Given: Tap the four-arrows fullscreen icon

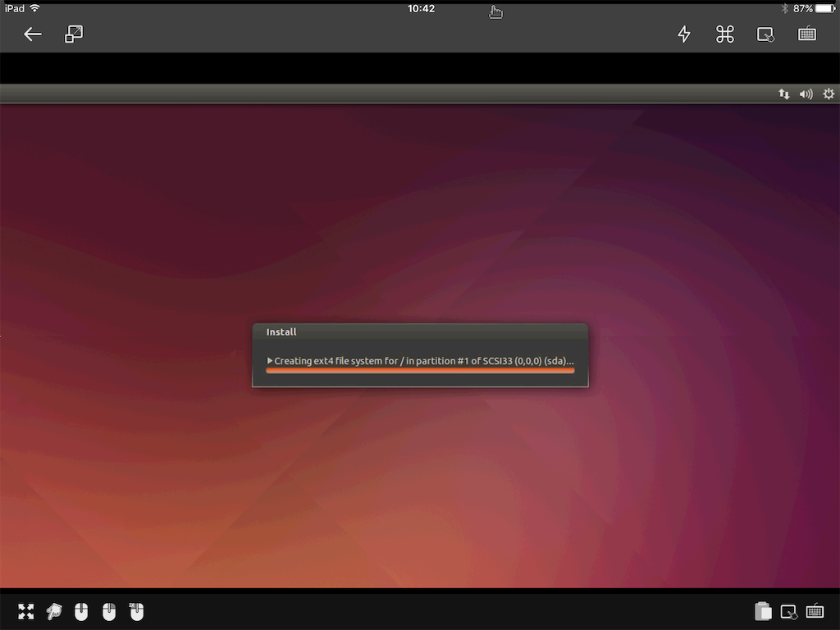Looking at the screenshot, I should pyautogui.click(x=25, y=611).
